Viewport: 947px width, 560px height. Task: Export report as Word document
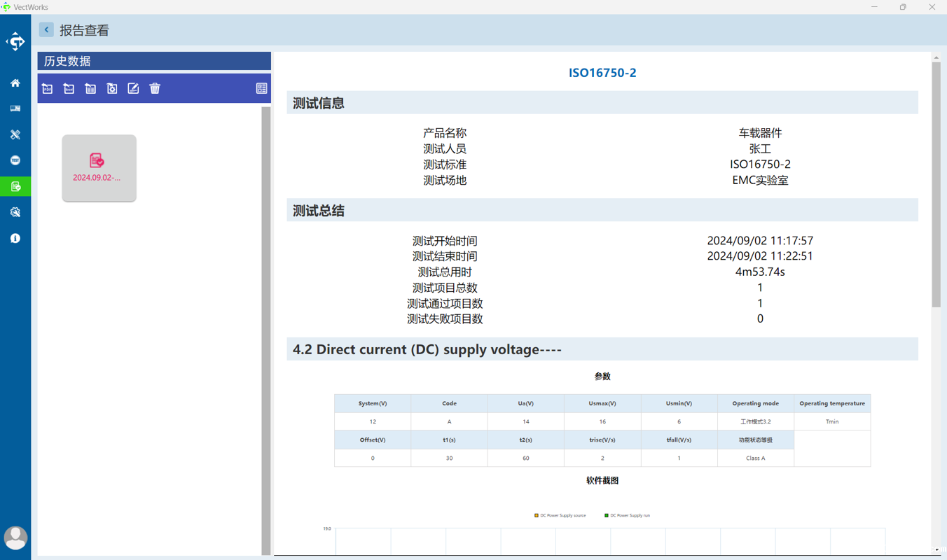pos(69,89)
